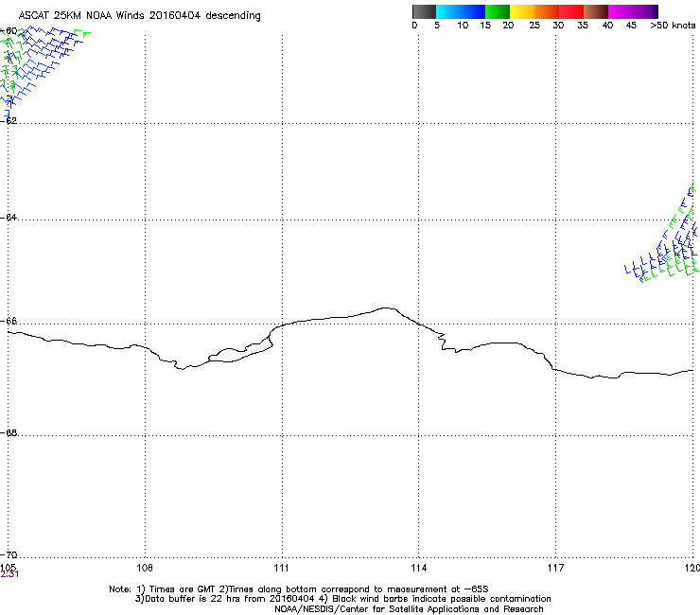Click the '-68' latitude label
This screenshot has height=615, width=700.
point(9,433)
